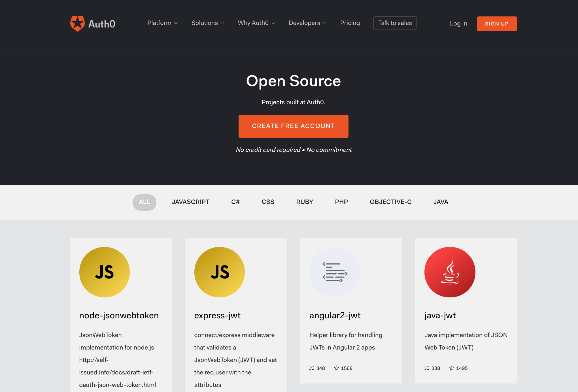Click Talk to sales button
Image resolution: width=578 pixels, height=392 pixels.
[395, 23]
